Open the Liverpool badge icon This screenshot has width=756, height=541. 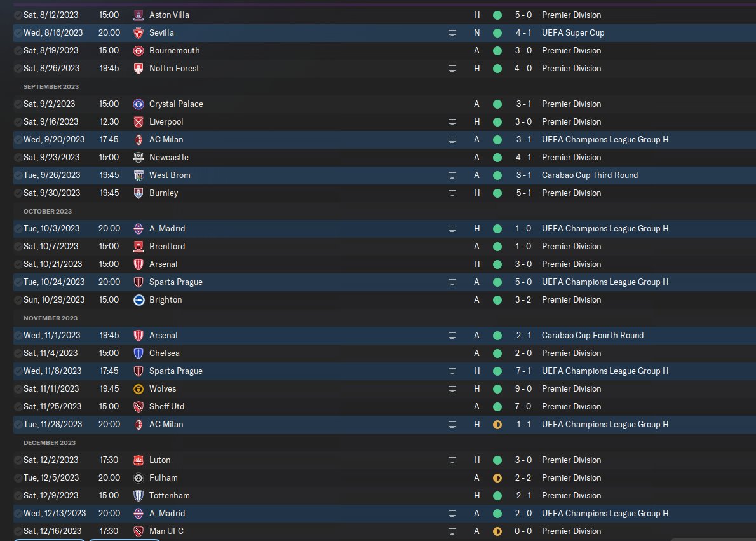click(x=138, y=121)
